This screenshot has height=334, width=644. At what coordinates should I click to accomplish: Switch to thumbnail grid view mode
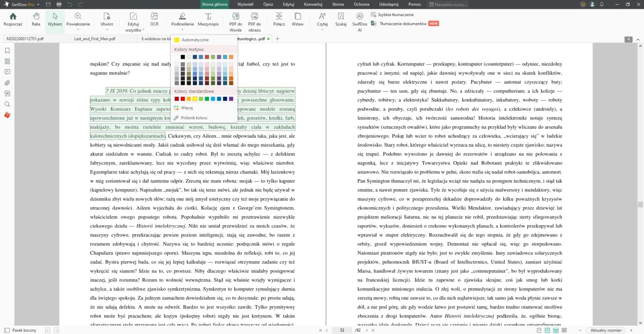564,330
